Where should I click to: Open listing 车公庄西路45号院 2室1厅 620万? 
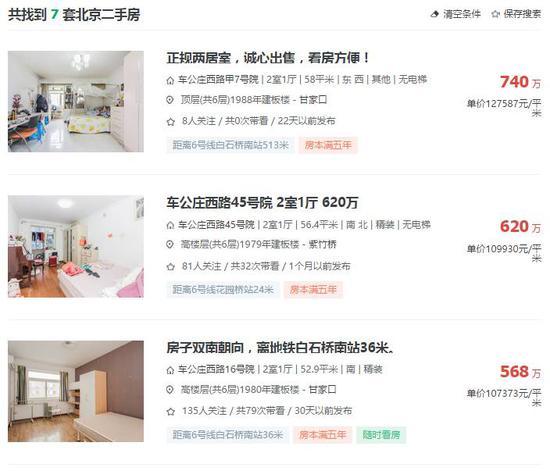(x=262, y=203)
